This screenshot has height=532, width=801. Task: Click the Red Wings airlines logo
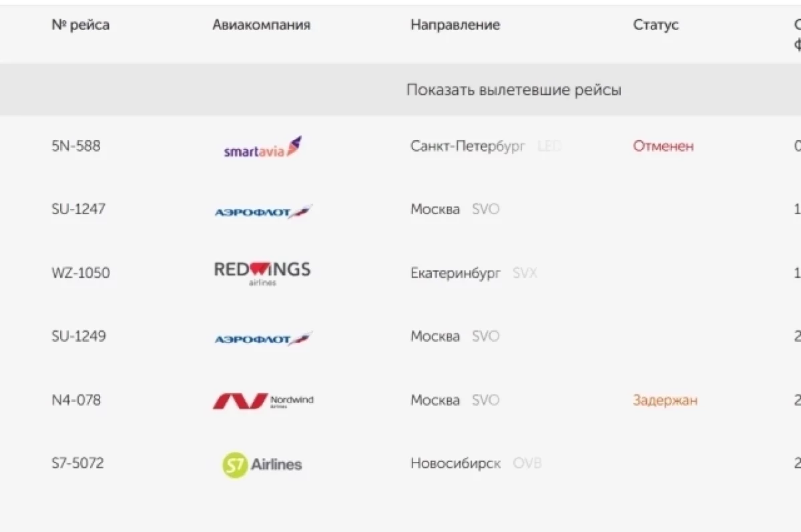262,272
